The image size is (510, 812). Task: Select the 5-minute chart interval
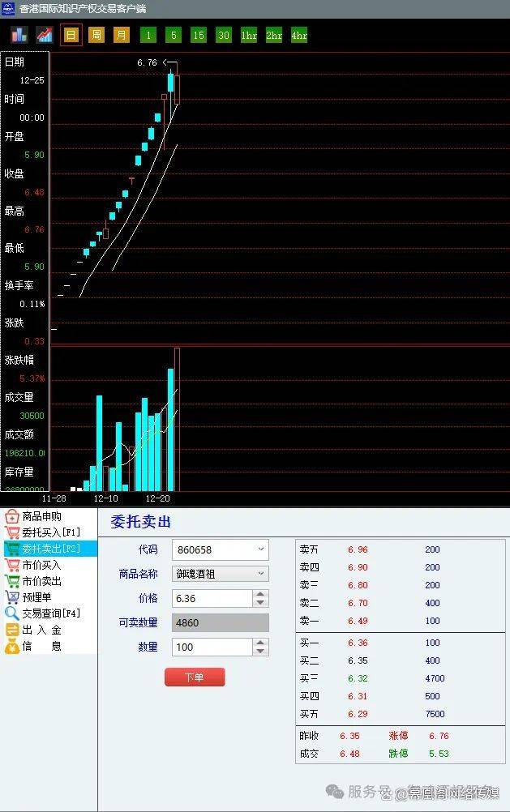pyautogui.click(x=174, y=35)
